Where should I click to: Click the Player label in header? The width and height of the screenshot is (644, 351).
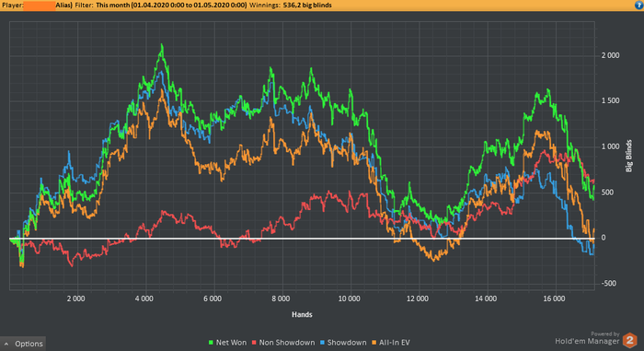[x=12, y=6]
